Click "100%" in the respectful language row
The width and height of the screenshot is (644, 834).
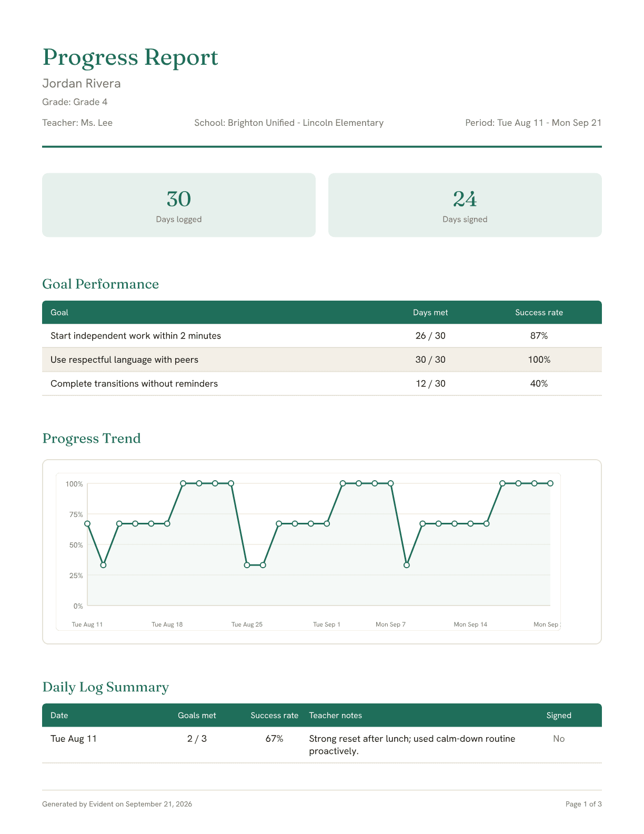[x=539, y=360]
